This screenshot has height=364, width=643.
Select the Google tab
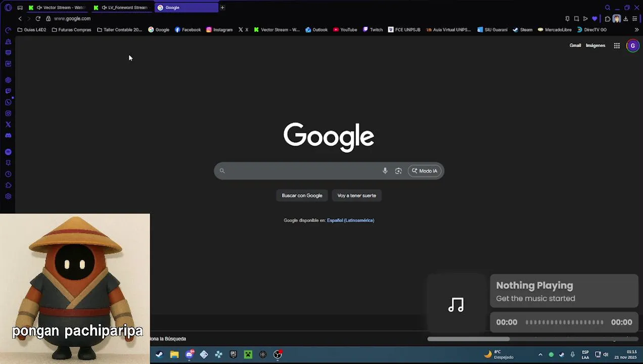[x=186, y=8]
